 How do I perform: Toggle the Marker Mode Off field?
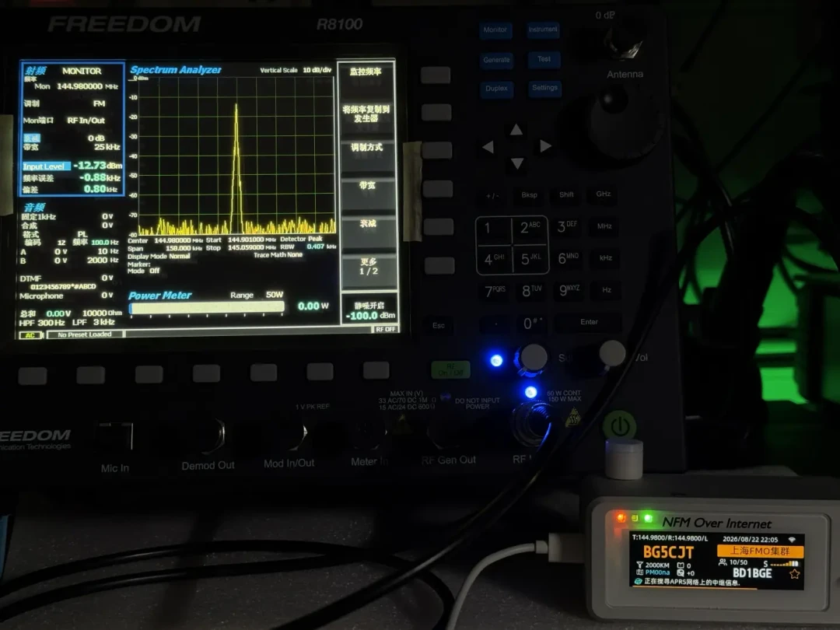click(x=144, y=271)
